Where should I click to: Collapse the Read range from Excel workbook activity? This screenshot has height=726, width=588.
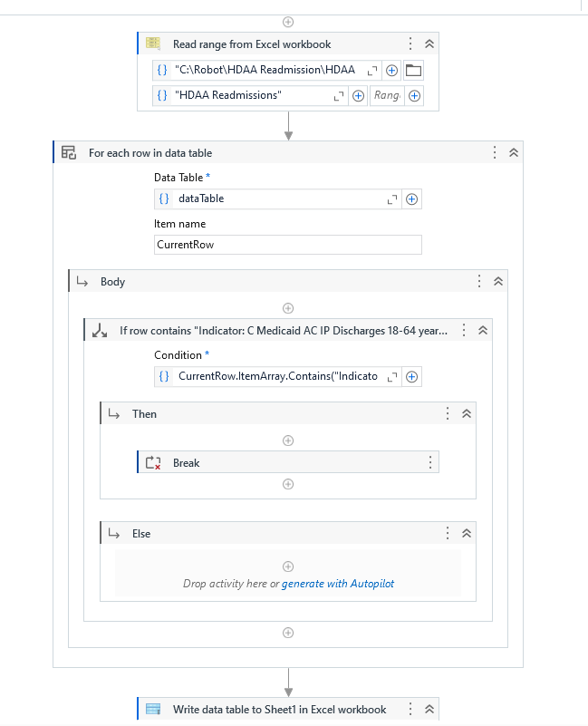429,43
